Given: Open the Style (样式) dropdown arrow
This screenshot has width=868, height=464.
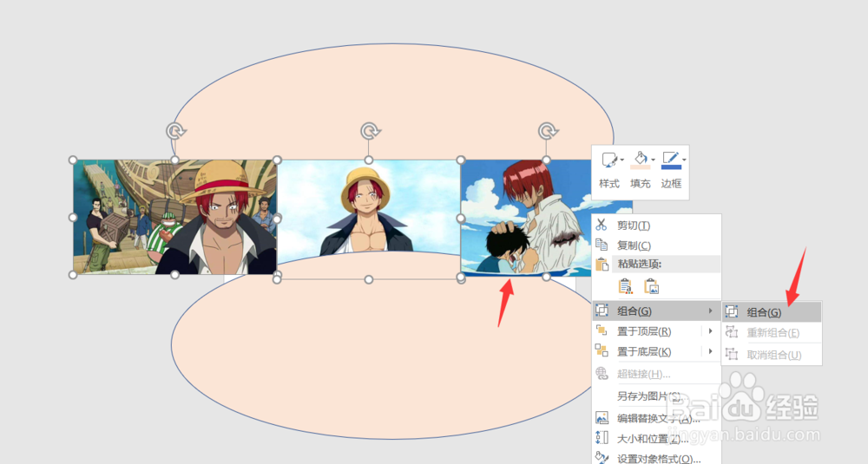Looking at the screenshot, I should pyautogui.click(x=622, y=160).
